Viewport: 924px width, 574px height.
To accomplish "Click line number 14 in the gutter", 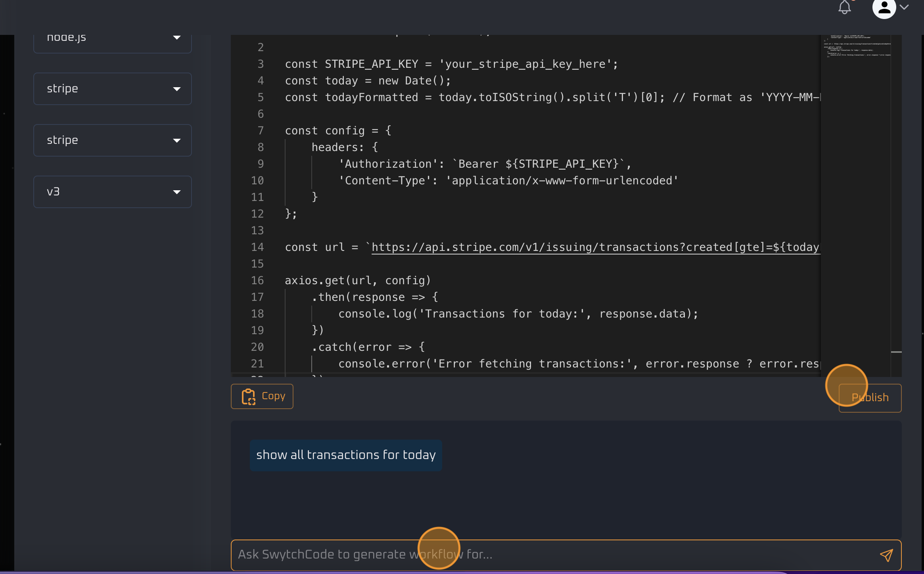I will 257,247.
